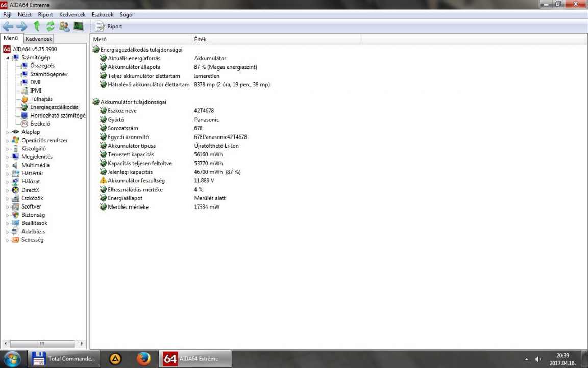Select DMI in the tree
The image size is (588, 368).
(x=35, y=82)
